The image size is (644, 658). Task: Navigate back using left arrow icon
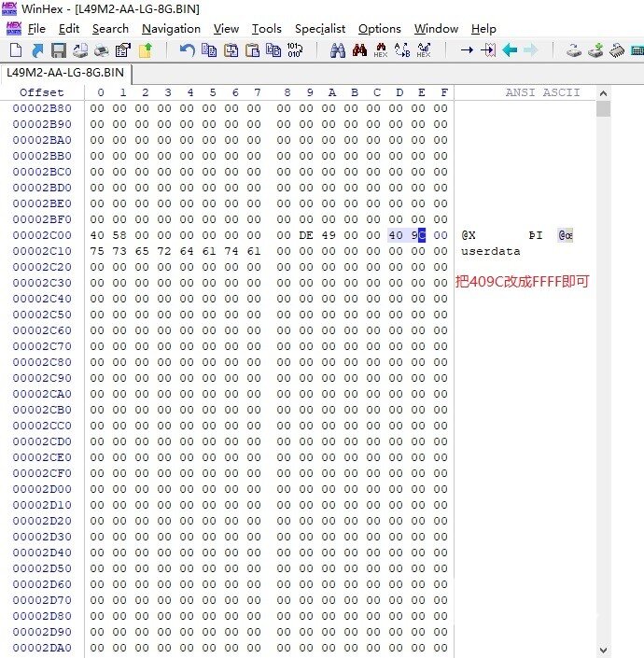pos(510,50)
